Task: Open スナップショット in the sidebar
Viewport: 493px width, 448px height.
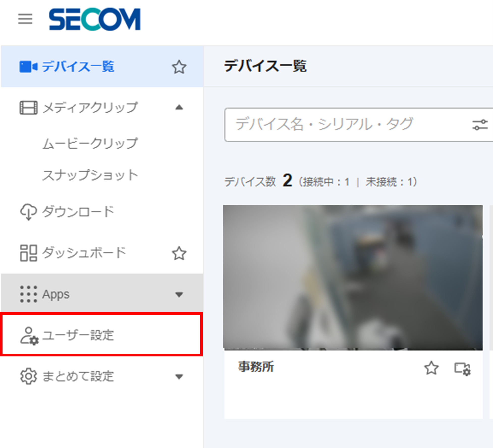Action: click(90, 175)
